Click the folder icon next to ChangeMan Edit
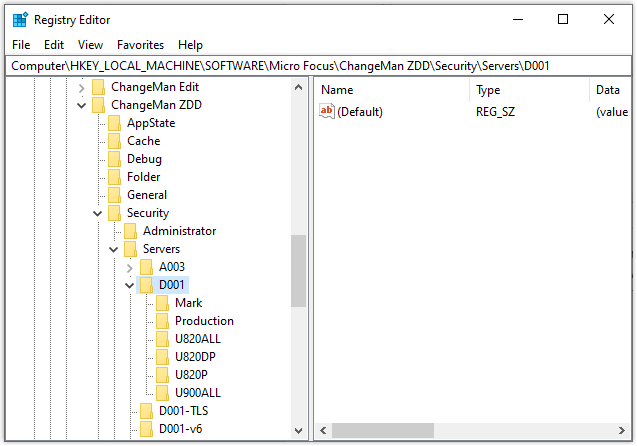Screen dimensions: 637x446 (98, 87)
